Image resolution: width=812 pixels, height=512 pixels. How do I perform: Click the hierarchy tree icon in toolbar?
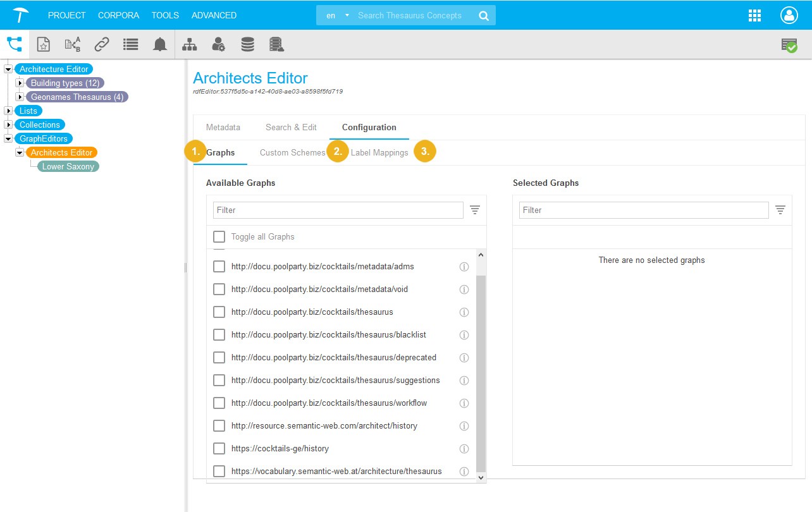pos(189,44)
